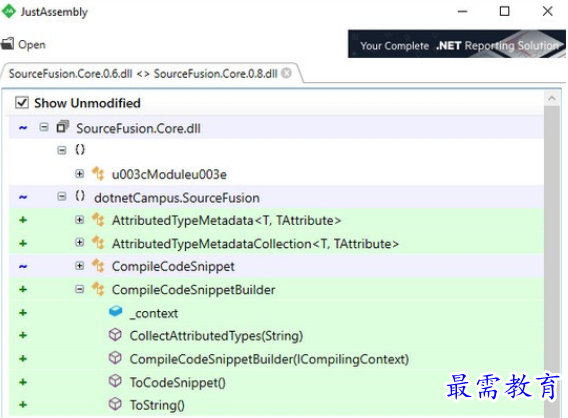Screen dimensions: 568x418
Task: Toggle the Show Unmodified checkbox
Action: (x=22, y=103)
